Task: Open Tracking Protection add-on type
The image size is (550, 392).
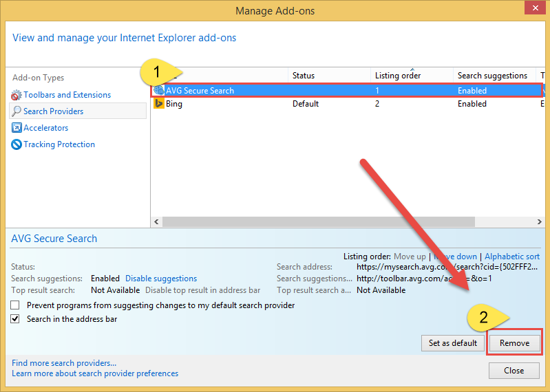Action: (x=59, y=144)
